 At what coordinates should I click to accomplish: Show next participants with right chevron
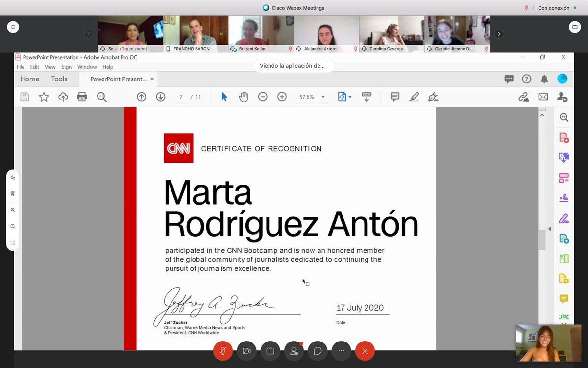click(x=499, y=34)
